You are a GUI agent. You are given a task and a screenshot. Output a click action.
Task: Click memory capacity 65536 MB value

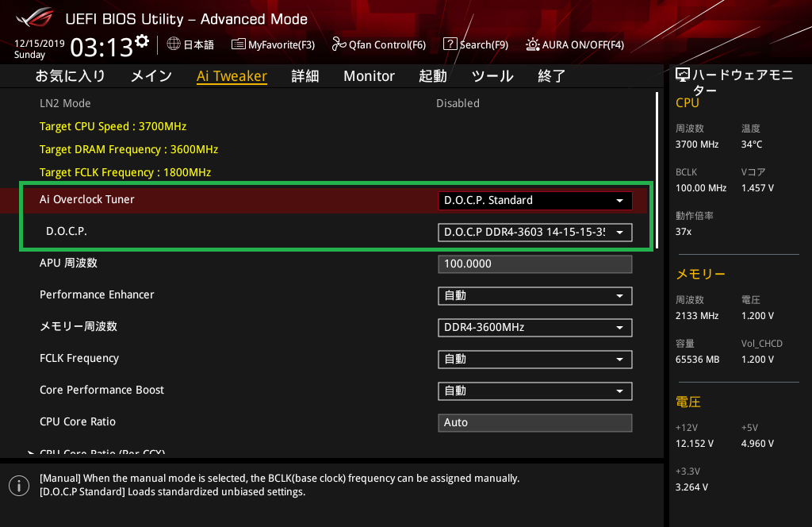tap(698, 360)
